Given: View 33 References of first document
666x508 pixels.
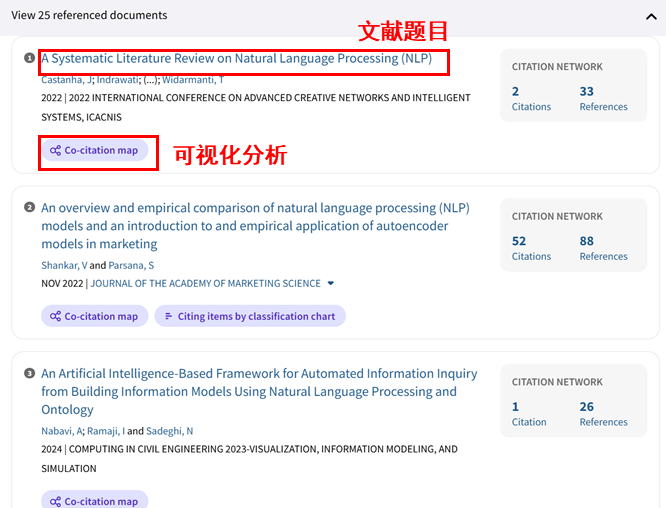Looking at the screenshot, I should pos(603,98).
